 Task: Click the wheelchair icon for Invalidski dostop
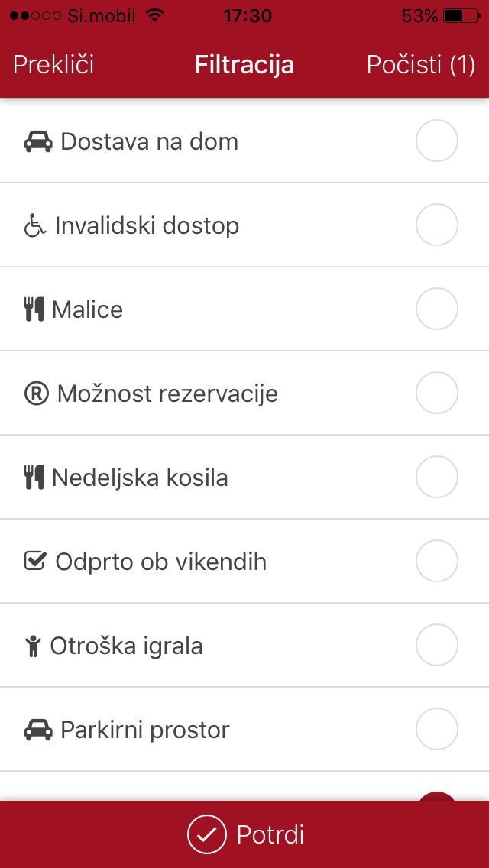click(35, 226)
